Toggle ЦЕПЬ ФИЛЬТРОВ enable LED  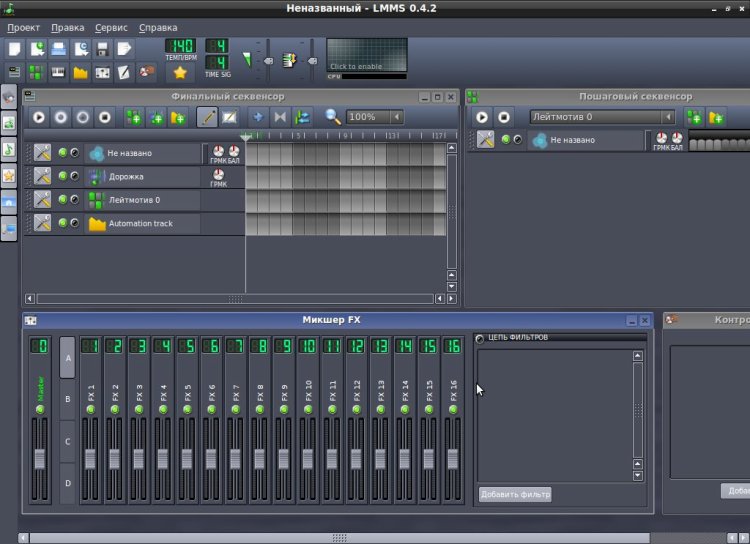pyautogui.click(x=480, y=339)
